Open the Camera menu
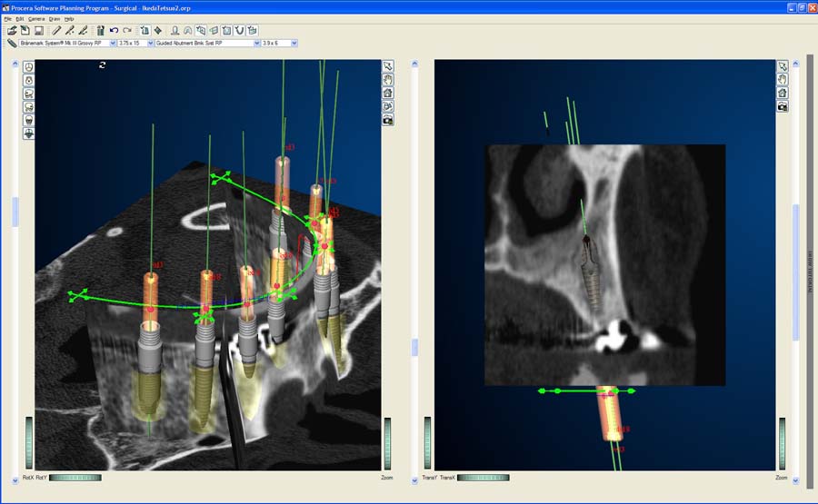The height and width of the screenshot is (504, 818). [36, 19]
